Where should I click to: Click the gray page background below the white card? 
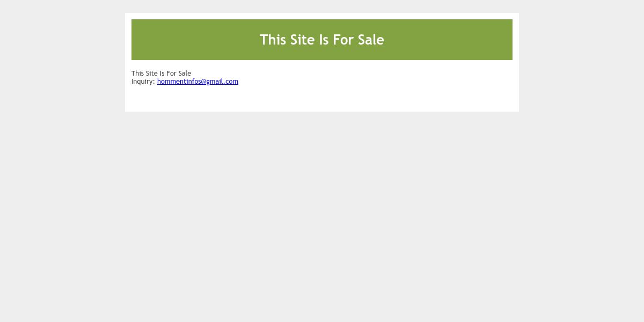(322, 215)
